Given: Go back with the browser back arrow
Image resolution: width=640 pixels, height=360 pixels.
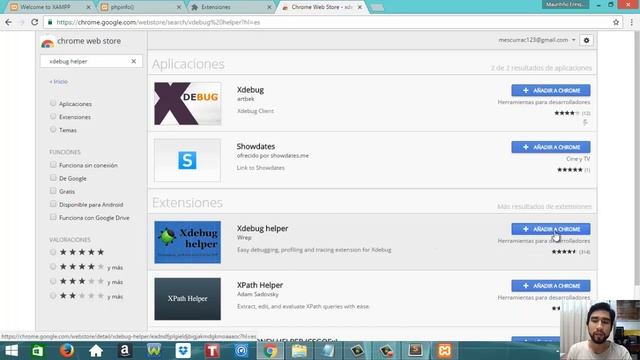Looking at the screenshot, I should [9, 22].
